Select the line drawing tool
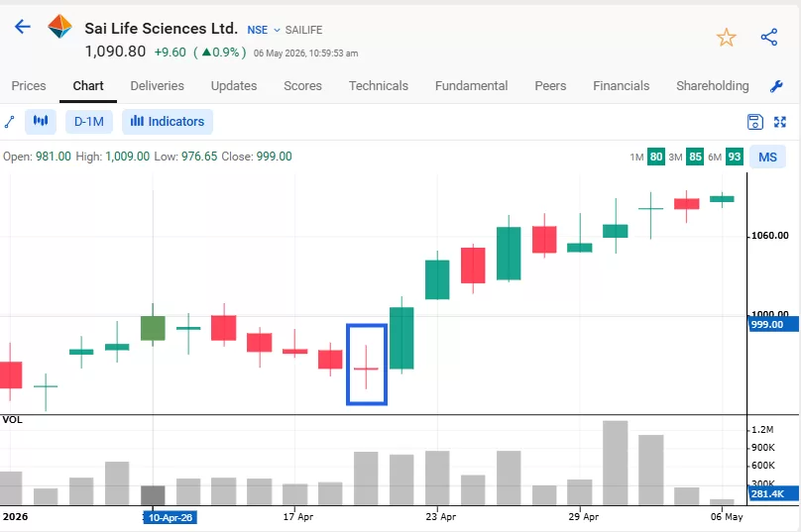801x532 pixels. (9, 122)
